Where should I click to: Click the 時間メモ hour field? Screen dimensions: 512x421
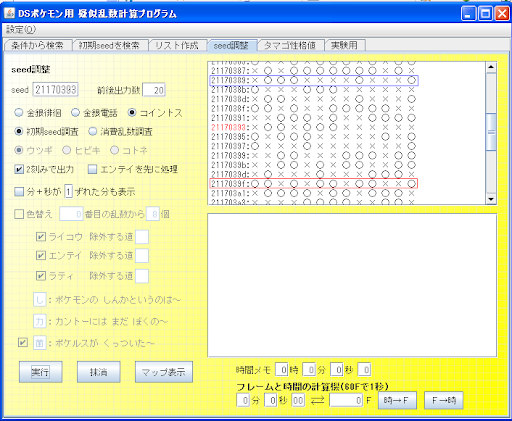(x=282, y=369)
